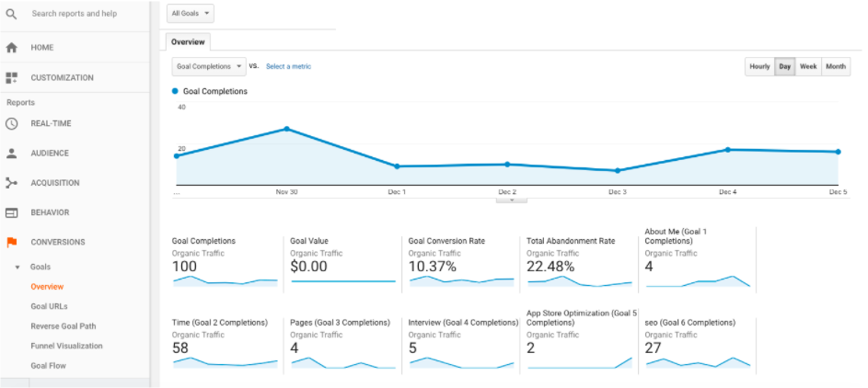Open Home via the house icon
Viewport: 868px width, 388px height.
coord(12,47)
